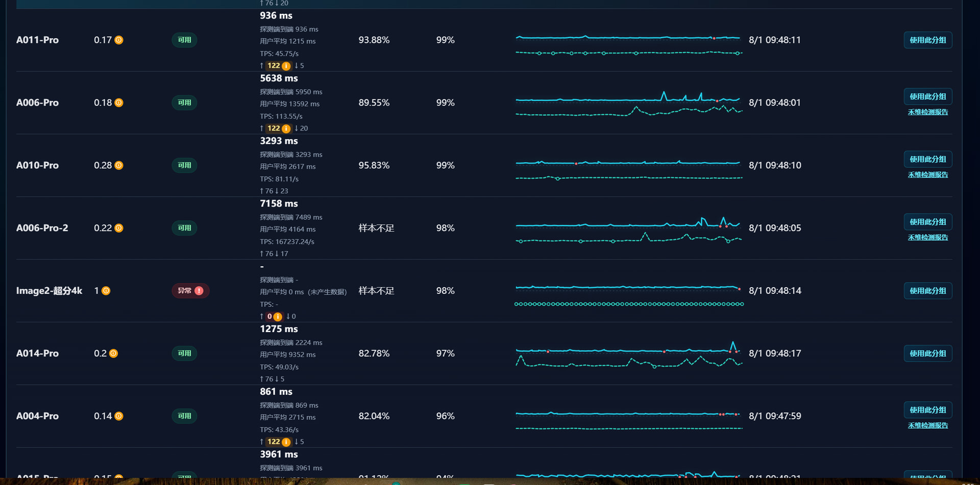Viewport: 980px width, 485px height.
Task: Click the latency trend chart for A014-Pro
Action: 629,355
